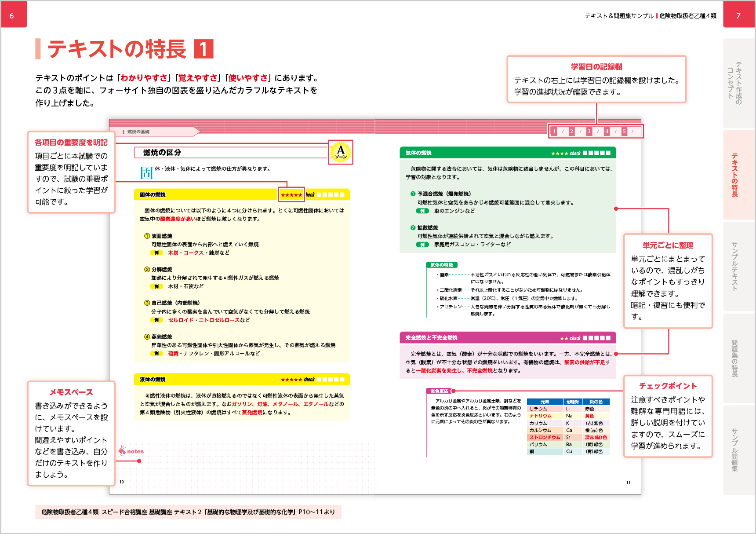Click the circled number 4 for 蒸発燃焼

click(x=147, y=337)
